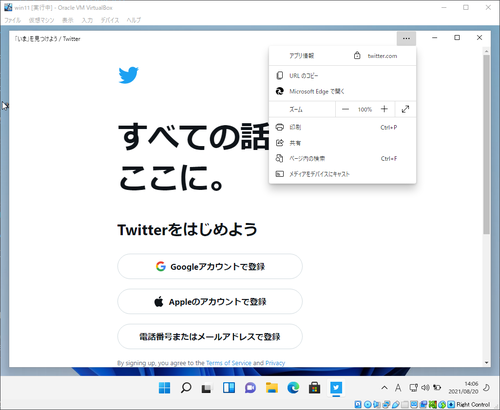Click the printer icon next to 印刷
500x410 pixels.
(280, 127)
